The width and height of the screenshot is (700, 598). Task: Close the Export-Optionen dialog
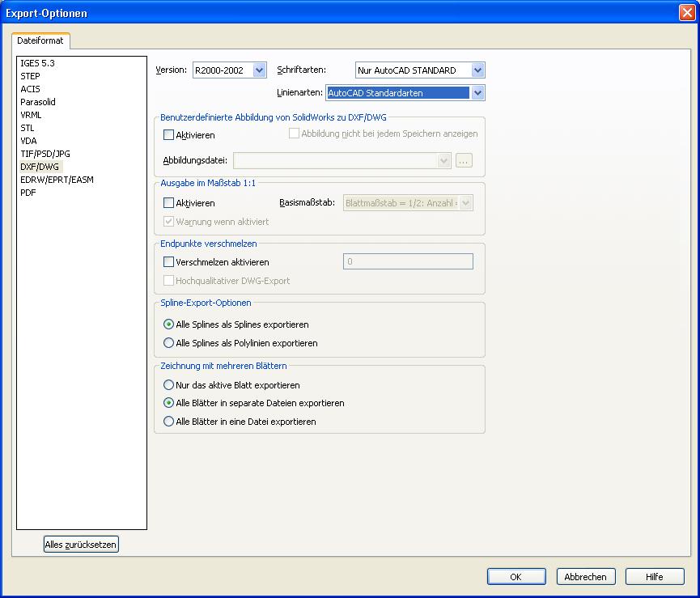pyautogui.click(x=687, y=12)
